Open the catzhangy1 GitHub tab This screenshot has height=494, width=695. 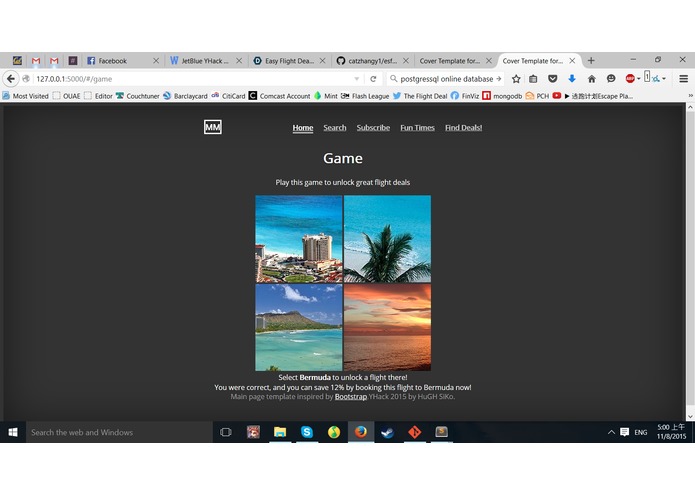(x=372, y=61)
